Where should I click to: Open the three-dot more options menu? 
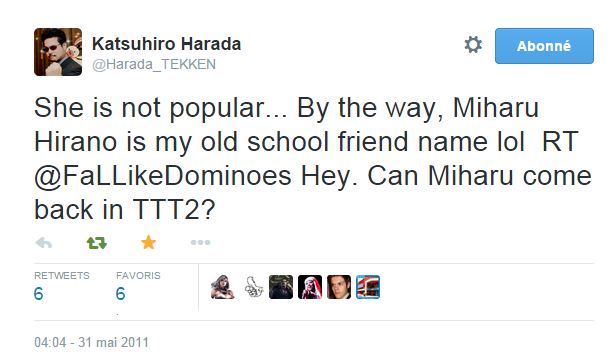(x=200, y=242)
